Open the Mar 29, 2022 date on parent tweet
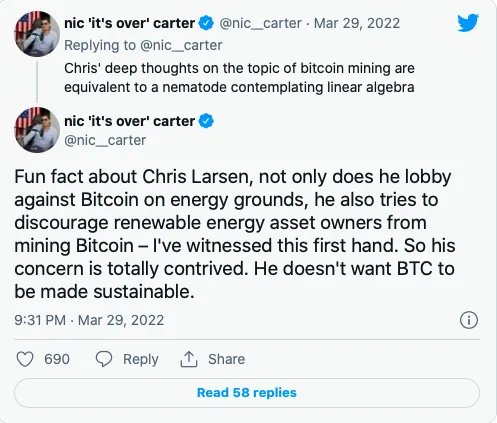Image resolution: width=497 pixels, height=423 pixels. coord(357,23)
